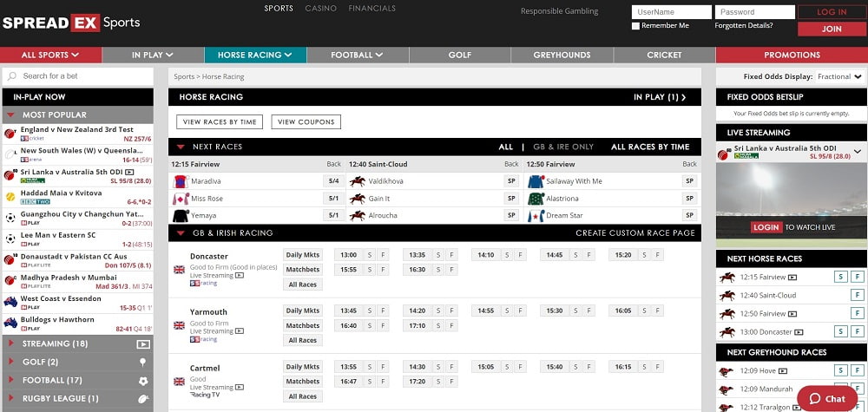Click cricket ball icon for England v New Zealand
Image resolution: width=868 pixels, height=412 pixels.
point(10,134)
